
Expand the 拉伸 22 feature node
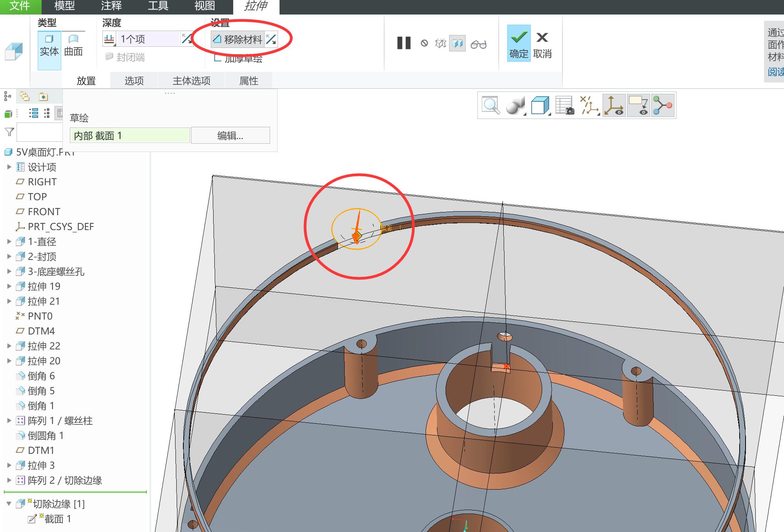click(9, 346)
